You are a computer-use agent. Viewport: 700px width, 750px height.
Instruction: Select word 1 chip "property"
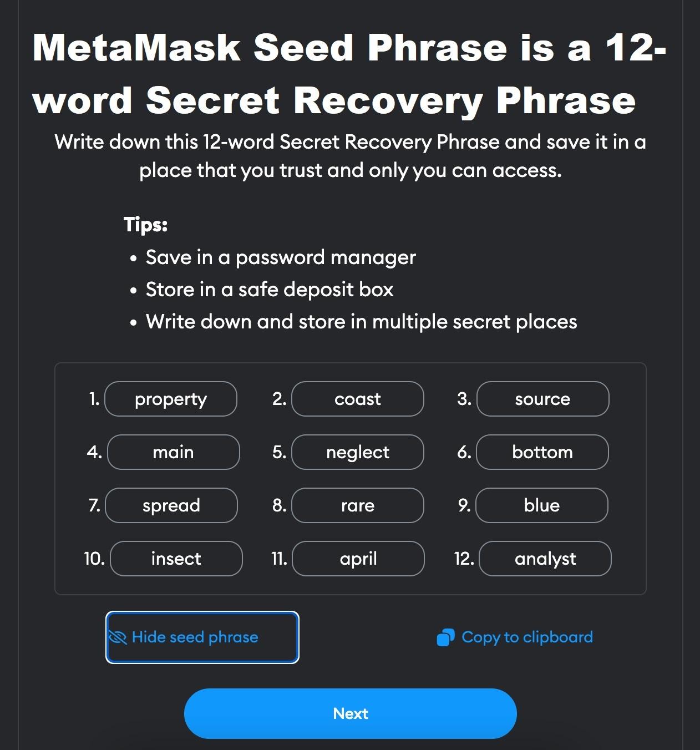171,399
